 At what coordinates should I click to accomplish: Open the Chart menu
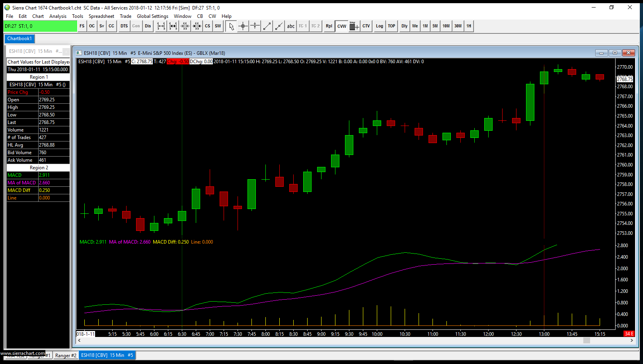coord(38,16)
